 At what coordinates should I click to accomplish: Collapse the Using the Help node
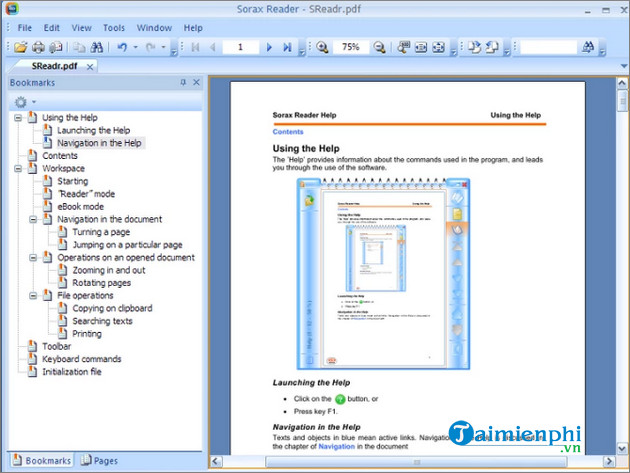[18, 118]
